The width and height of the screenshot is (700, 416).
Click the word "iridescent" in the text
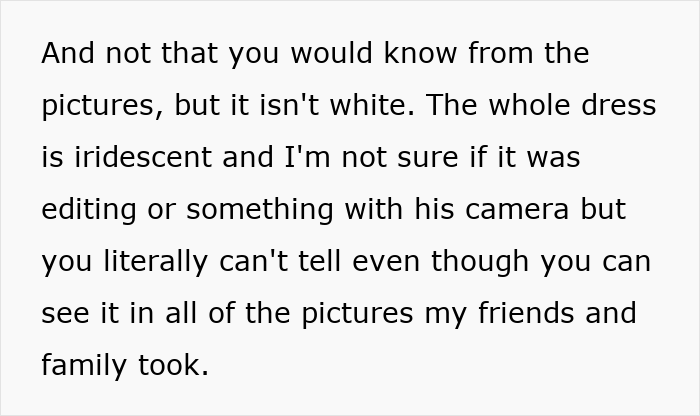[x=143, y=157]
